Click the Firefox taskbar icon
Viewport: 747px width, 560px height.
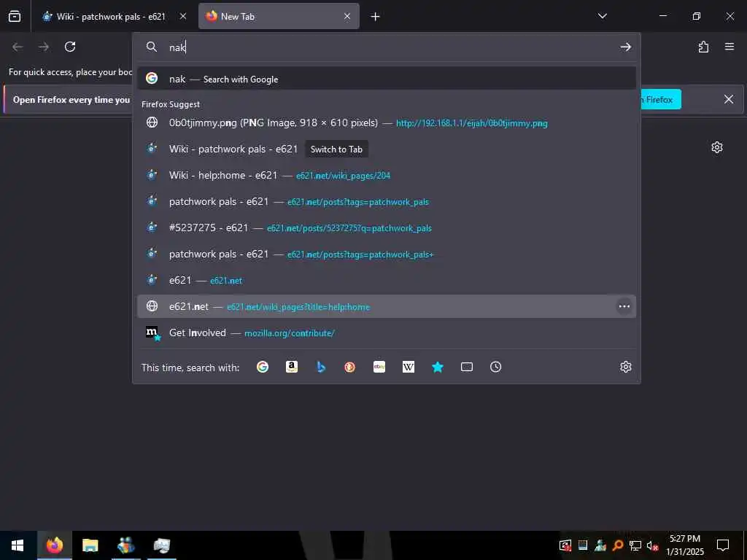pos(54,545)
